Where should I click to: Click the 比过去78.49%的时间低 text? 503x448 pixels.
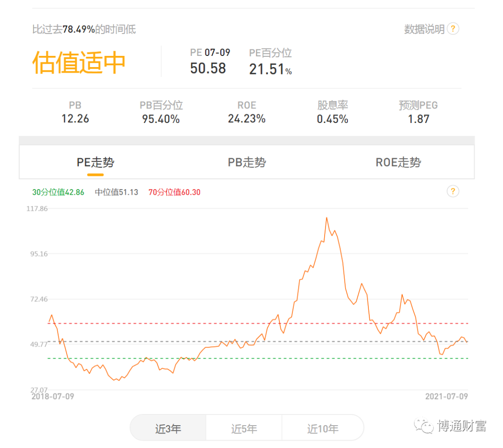84,29
